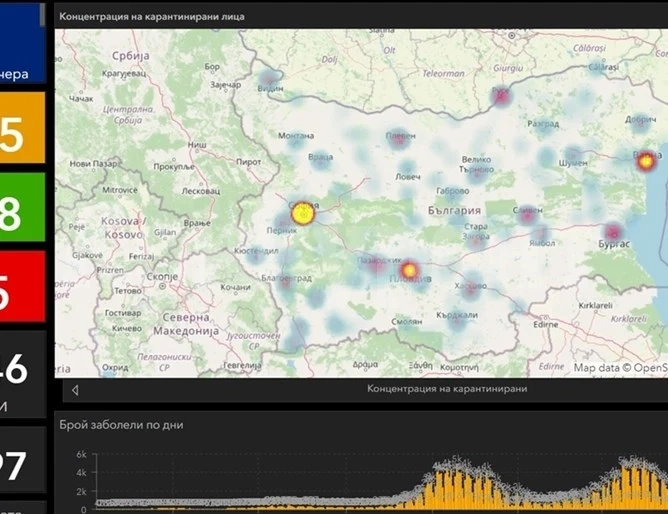Click the yellow Sofia hotspot on the map
Screen dimensions: 668x514
coord(303,213)
